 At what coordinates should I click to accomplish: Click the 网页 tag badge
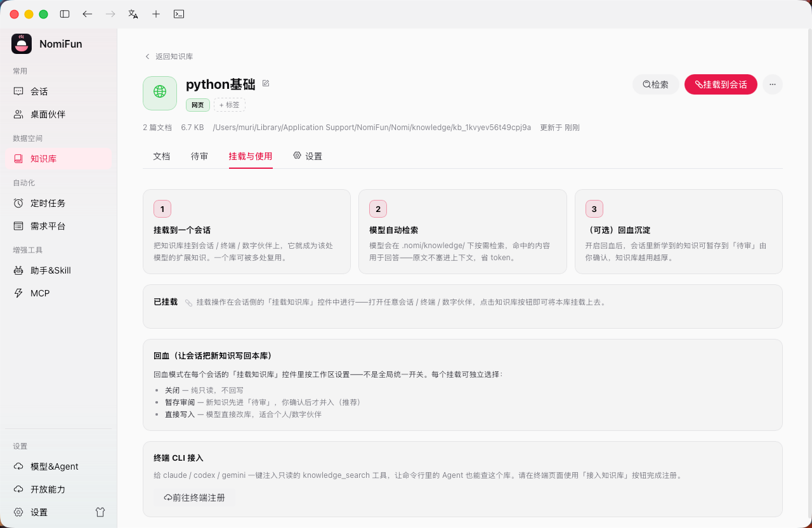(198, 105)
